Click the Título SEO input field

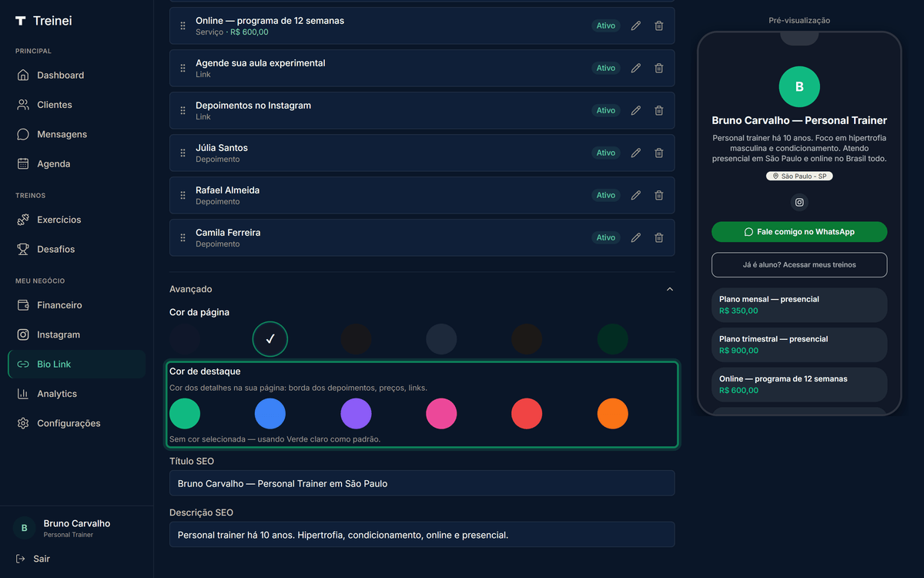pyautogui.click(x=422, y=483)
